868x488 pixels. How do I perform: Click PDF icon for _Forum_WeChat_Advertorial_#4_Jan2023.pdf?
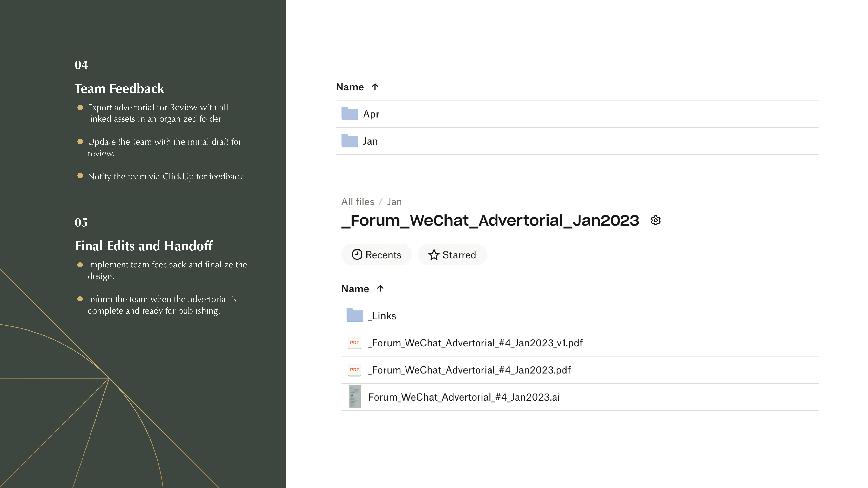pyautogui.click(x=354, y=370)
